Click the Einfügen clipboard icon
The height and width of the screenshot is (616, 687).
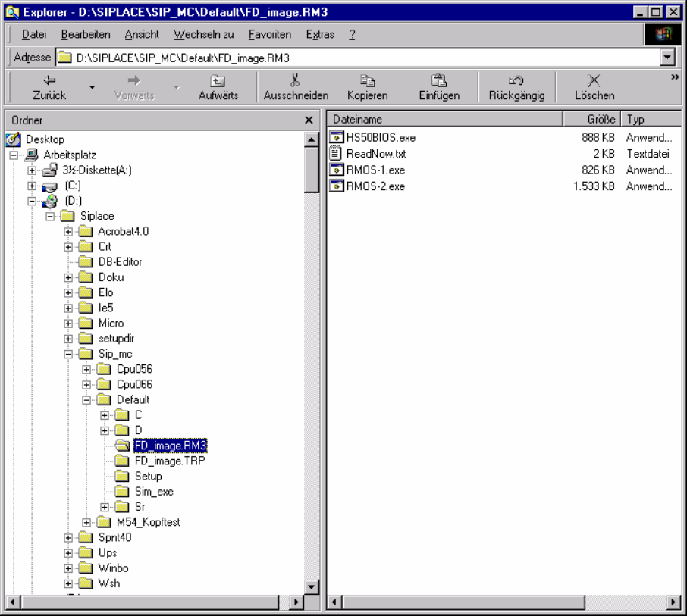pos(439,80)
